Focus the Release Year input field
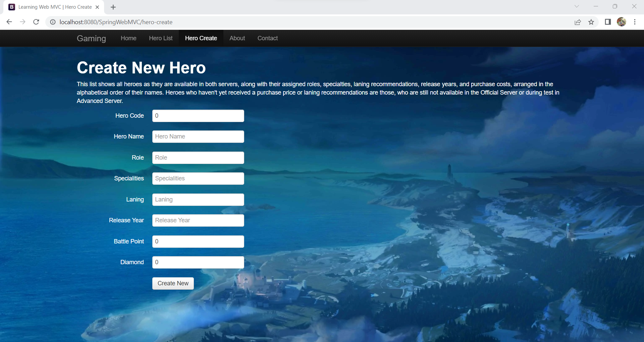This screenshot has width=644, height=342. pyautogui.click(x=198, y=220)
